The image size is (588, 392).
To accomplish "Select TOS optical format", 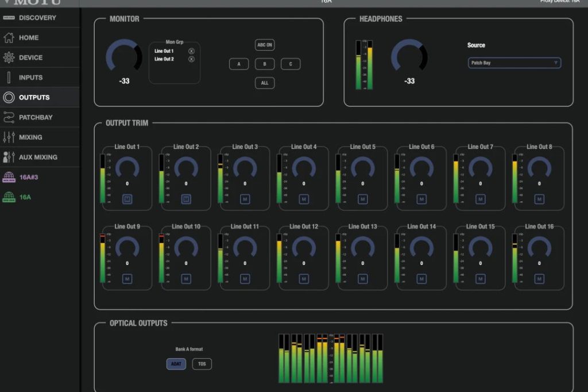I will (202, 364).
